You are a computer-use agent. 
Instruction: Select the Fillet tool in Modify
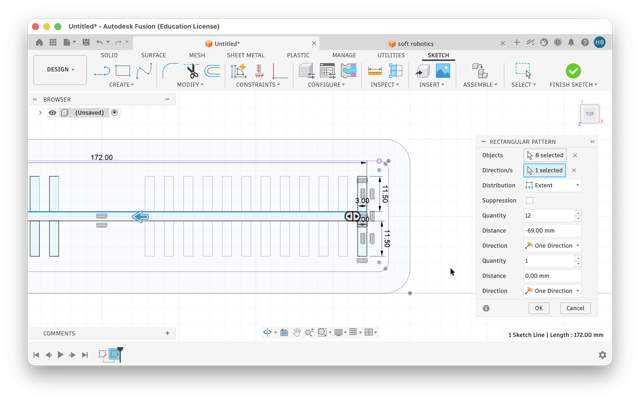[x=170, y=71]
